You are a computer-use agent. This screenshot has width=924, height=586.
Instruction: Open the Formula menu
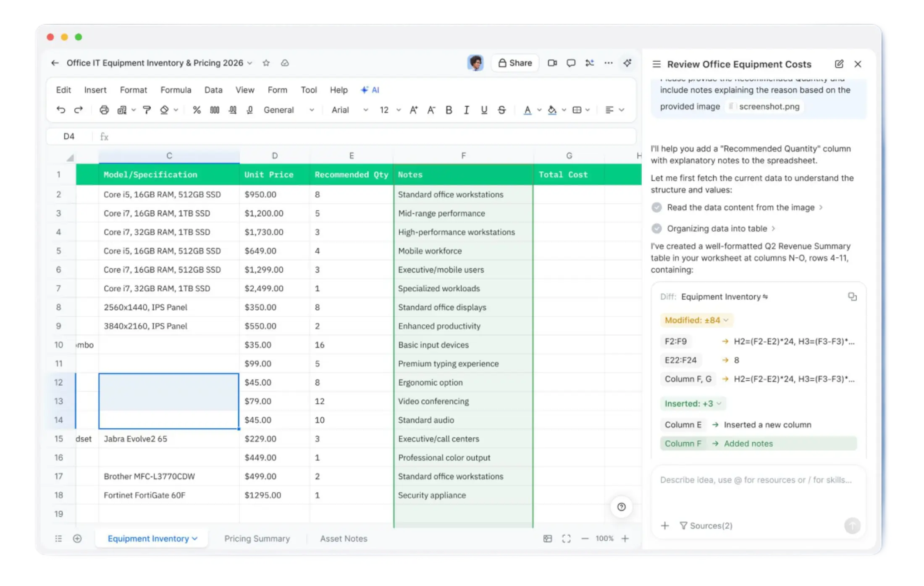coord(176,90)
